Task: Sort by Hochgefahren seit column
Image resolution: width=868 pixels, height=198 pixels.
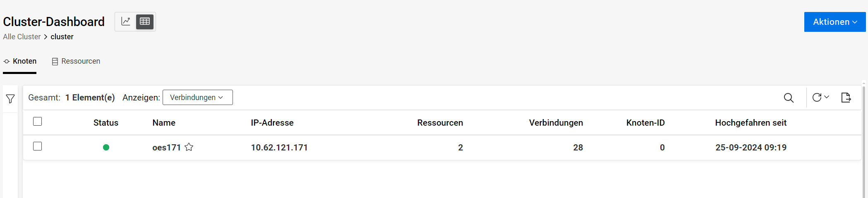Action: click(x=751, y=123)
